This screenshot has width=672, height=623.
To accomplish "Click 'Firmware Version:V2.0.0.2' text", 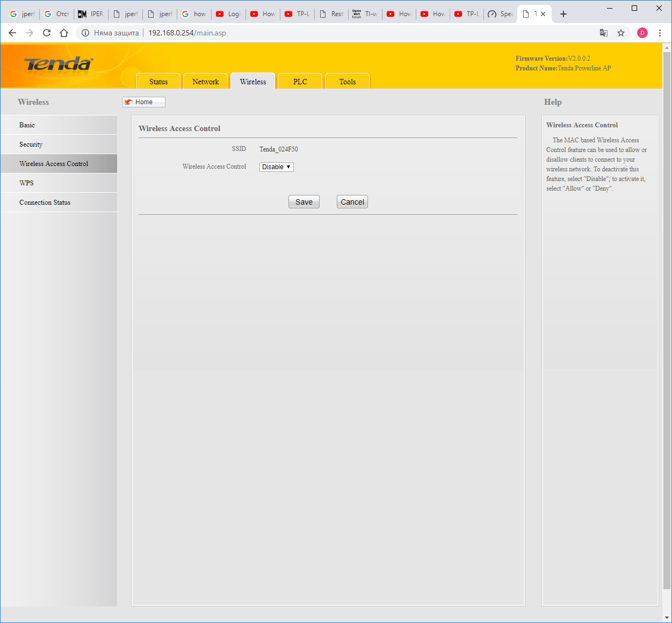I will 553,59.
